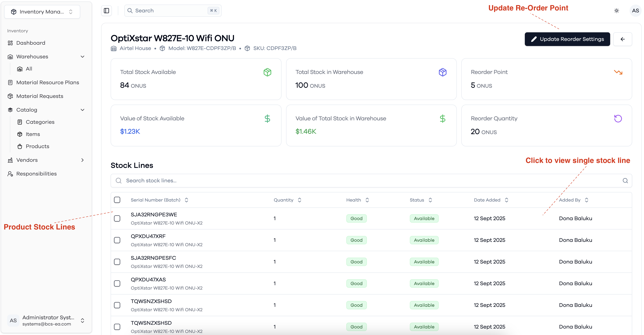Sort by Health column arrows
This screenshot has width=644, height=335.
367,200
